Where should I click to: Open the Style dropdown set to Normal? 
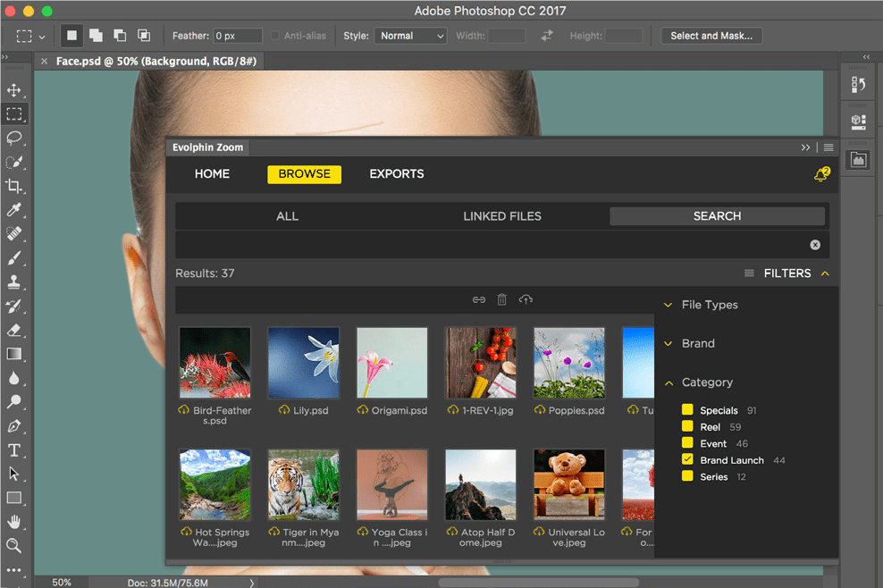pyautogui.click(x=410, y=36)
